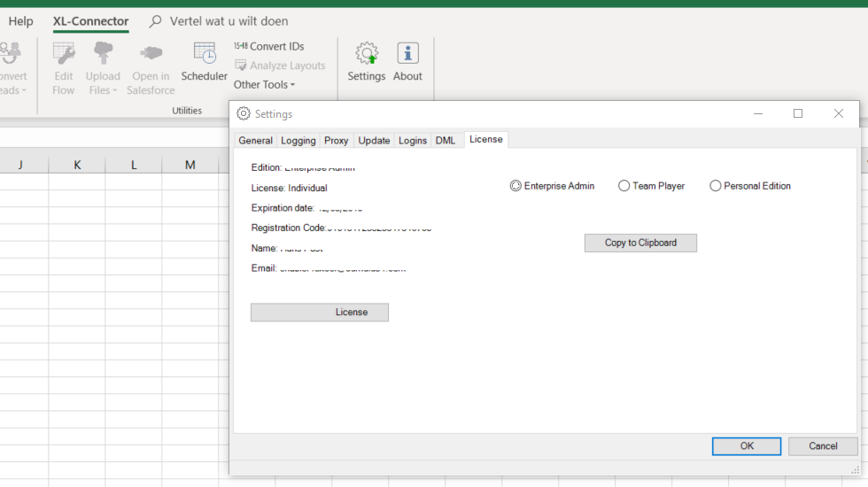Maximize the Settings dialog

pyautogui.click(x=798, y=113)
